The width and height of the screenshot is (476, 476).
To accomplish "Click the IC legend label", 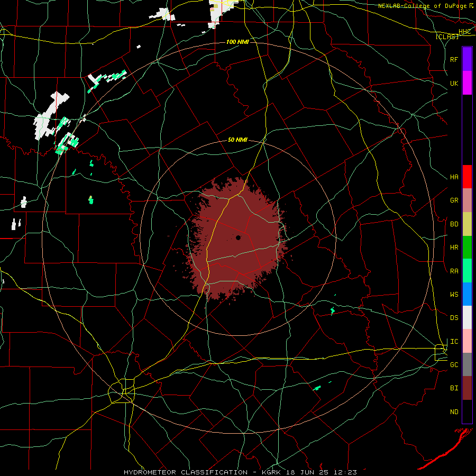I will 454,342.
